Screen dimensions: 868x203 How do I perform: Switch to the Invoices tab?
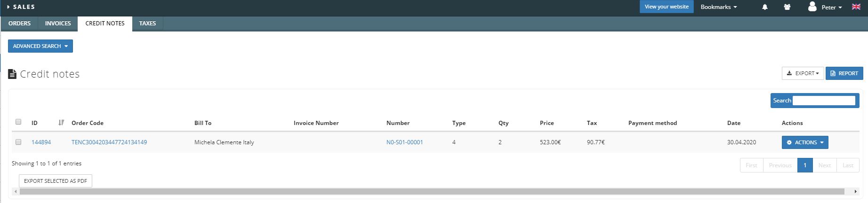pos(58,23)
